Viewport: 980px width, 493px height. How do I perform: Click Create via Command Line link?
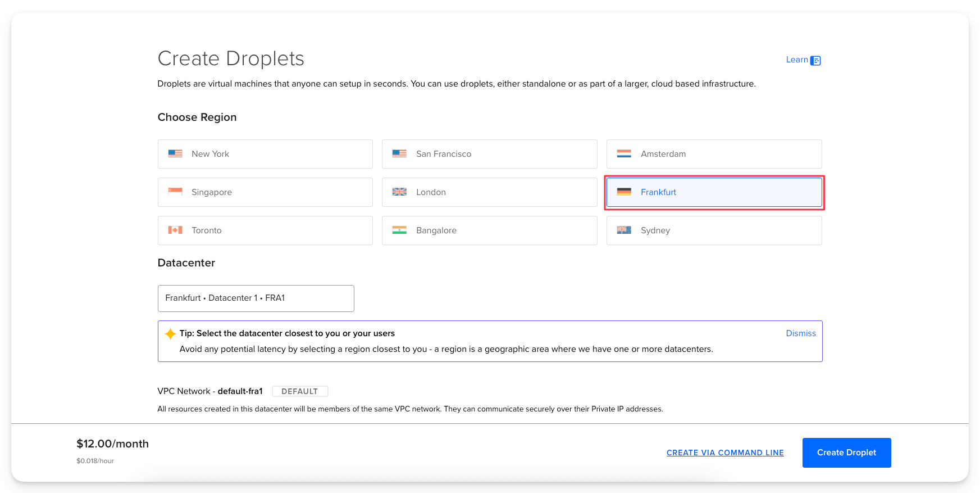click(725, 453)
